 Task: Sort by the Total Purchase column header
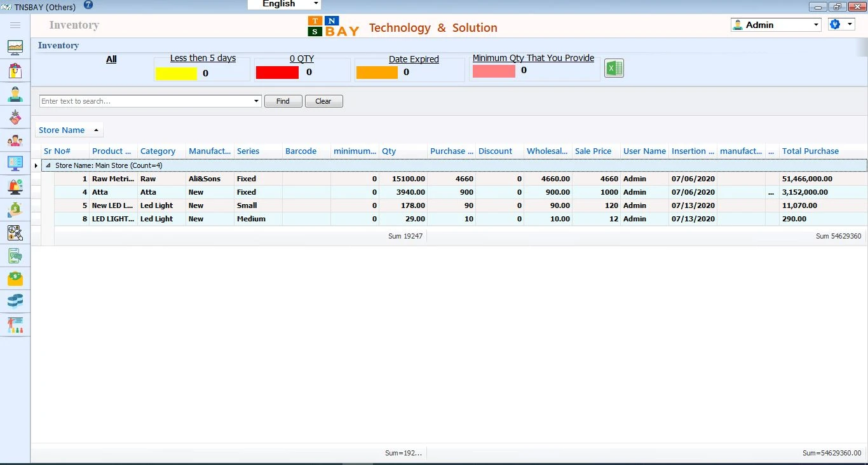[810, 151]
